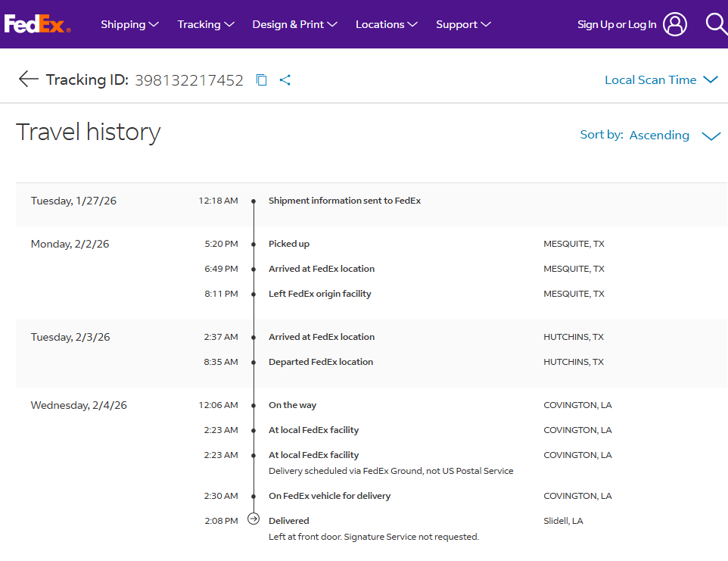
Task: Click 'Departed FedEx location' entry
Action: click(321, 362)
